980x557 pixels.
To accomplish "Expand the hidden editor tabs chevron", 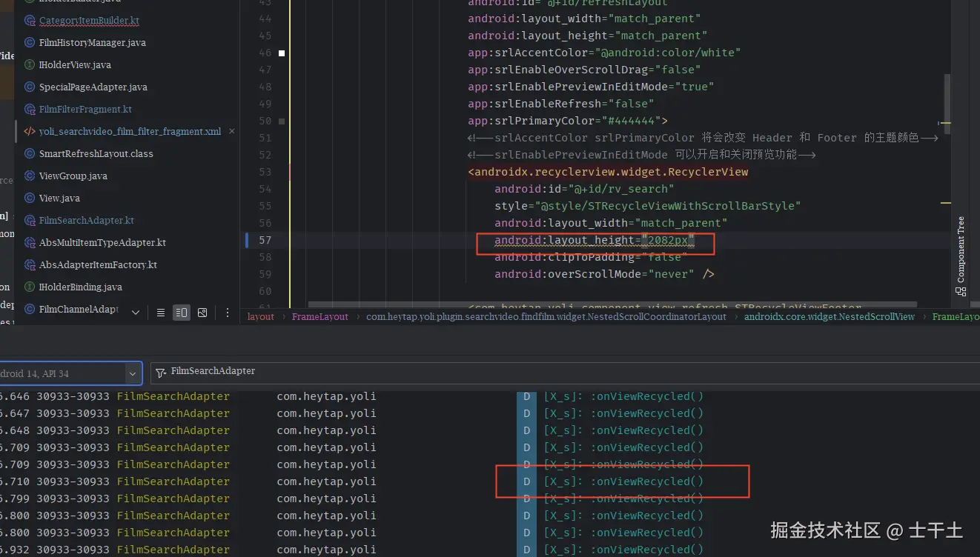I will tap(136, 313).
